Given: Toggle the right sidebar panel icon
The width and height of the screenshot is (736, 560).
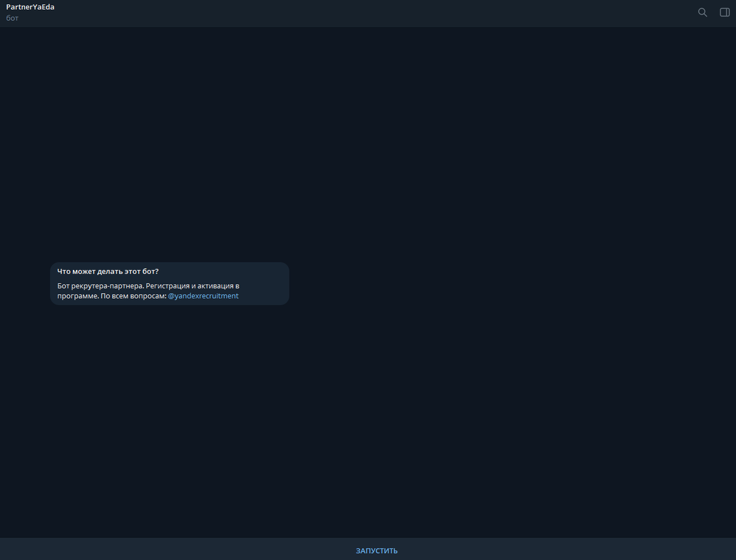Looking at the screenshot, I should [724, 12].
